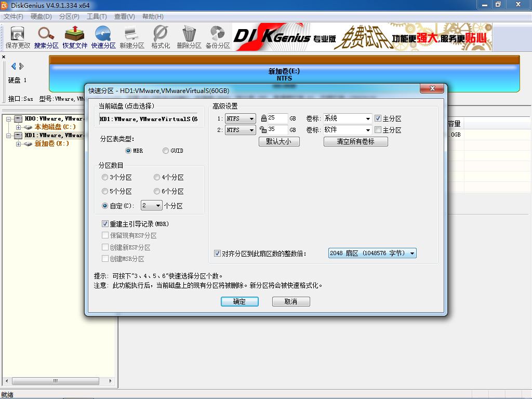Click the partition 2 size field showing 35
This screenshot has height=399, width=532.
click(x=277, y=129)
